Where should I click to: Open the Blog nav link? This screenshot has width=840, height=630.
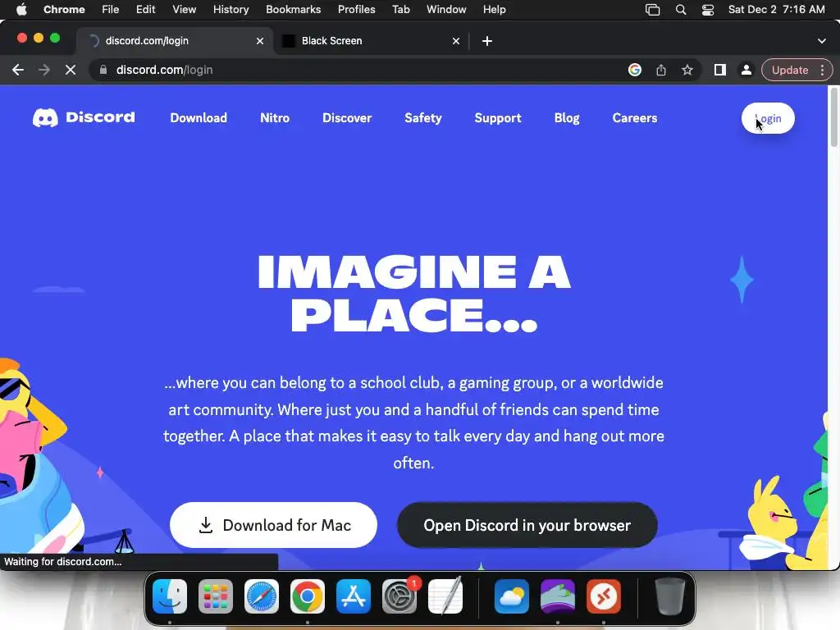567,118
